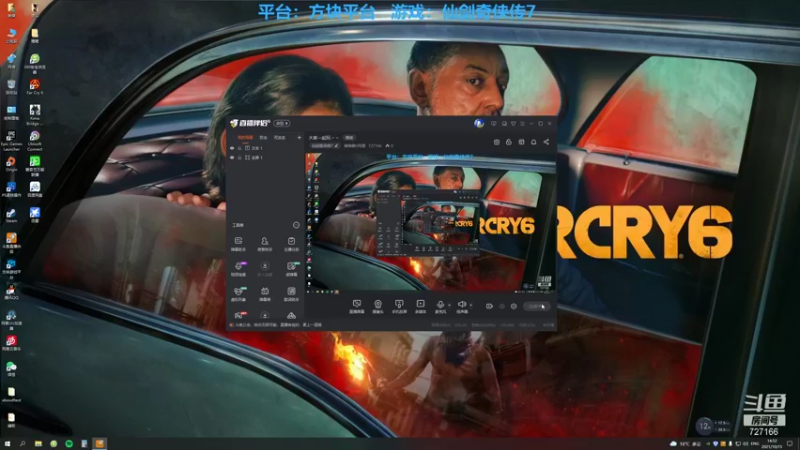Open the TV-shaped tool in the third row

(x=265, y=294)
